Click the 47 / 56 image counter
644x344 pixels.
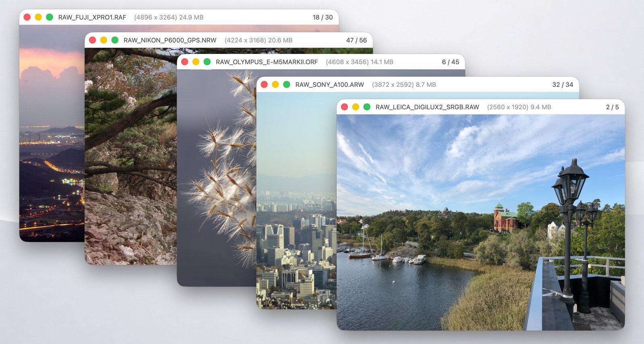[x=357, y=40]
